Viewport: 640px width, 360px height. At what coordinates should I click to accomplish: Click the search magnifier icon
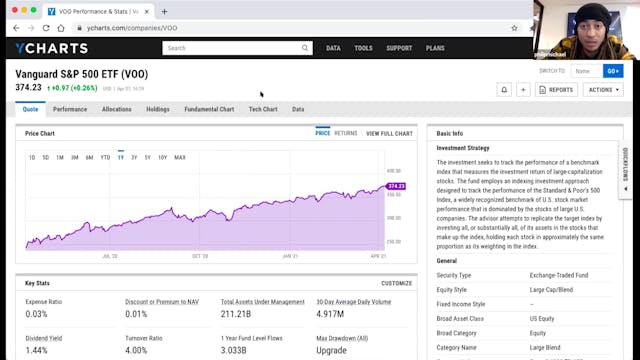[x=305, y=48]
